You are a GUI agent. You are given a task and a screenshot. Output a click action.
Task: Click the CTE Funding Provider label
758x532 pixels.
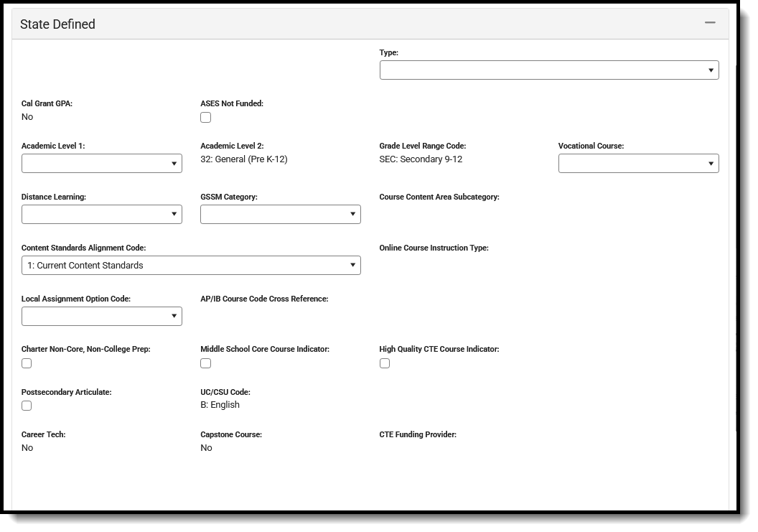418,434
